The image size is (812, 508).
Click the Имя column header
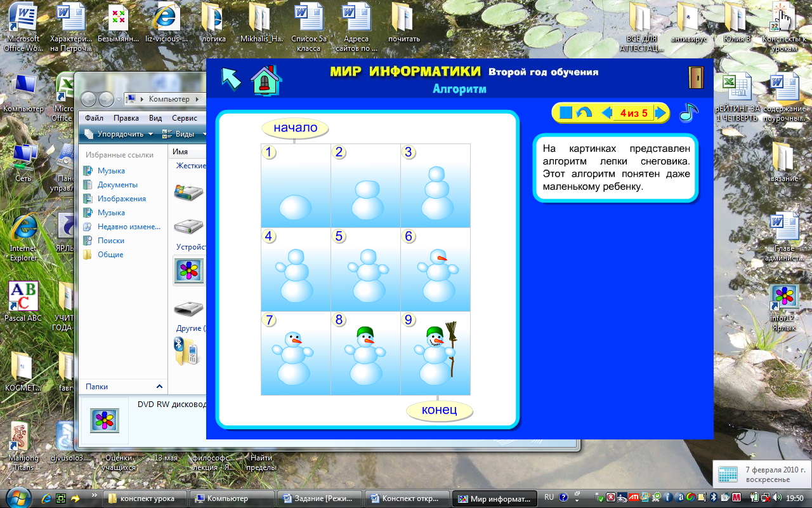point(180,152)
